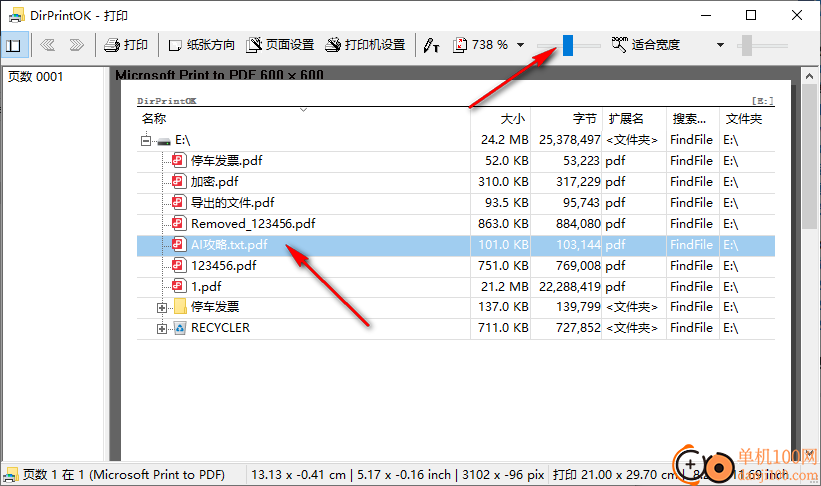The height and width of the screenshot is (486, 821).
Task: Click the 24.2 MB size value
Action: pos(505,140)
